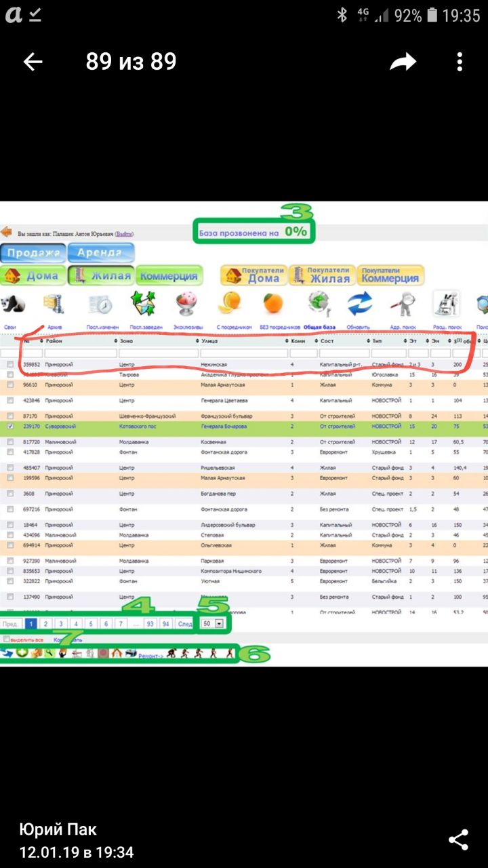Click the orange back arrow icon
The height and width of the screenshot is (868, 488).
[x=6, y=232]
